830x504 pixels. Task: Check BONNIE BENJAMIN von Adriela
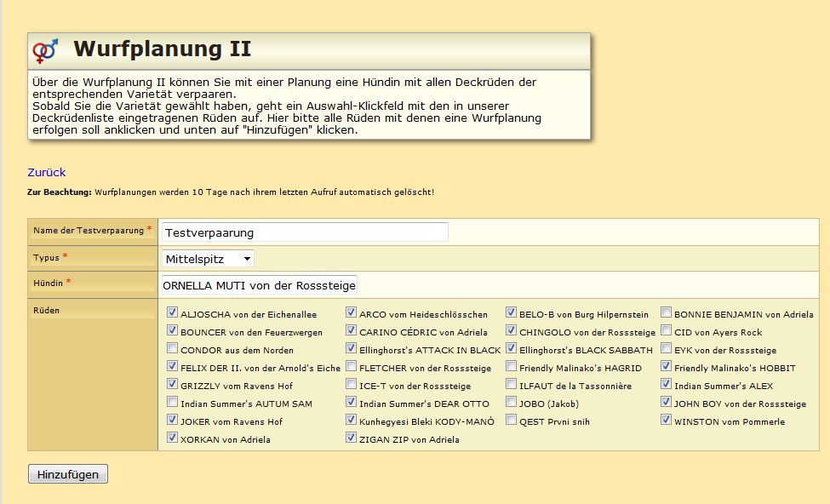click(x=667, y=313)
